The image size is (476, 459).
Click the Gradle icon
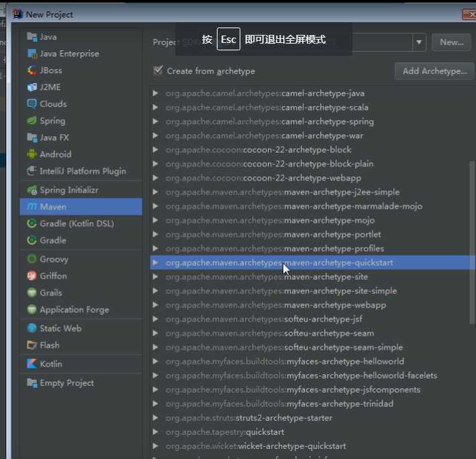click(x=32, y=240)
